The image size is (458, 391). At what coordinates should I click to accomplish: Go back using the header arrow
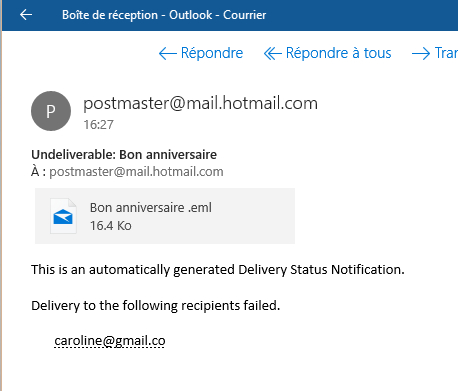click(26, 15)
